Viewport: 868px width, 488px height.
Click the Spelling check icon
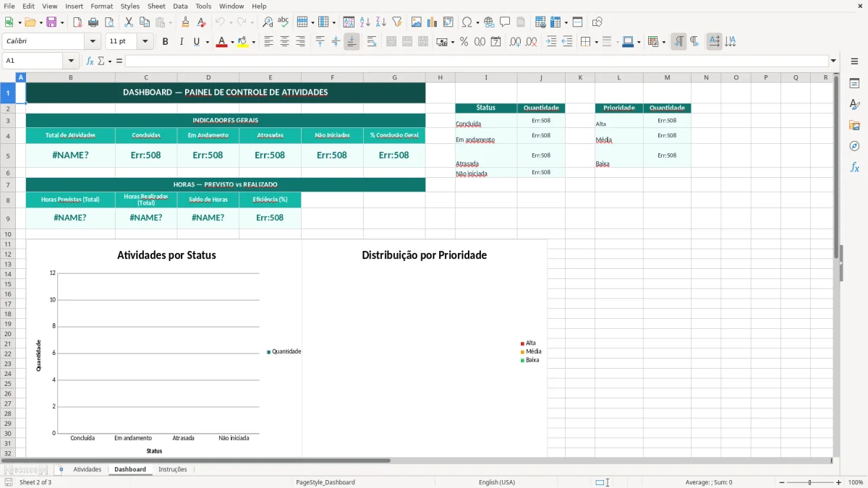tap(284, 22)
